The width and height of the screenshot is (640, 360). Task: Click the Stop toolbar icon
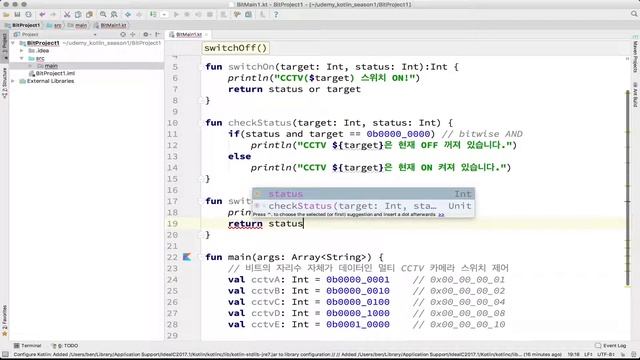[x=210, y=15]
